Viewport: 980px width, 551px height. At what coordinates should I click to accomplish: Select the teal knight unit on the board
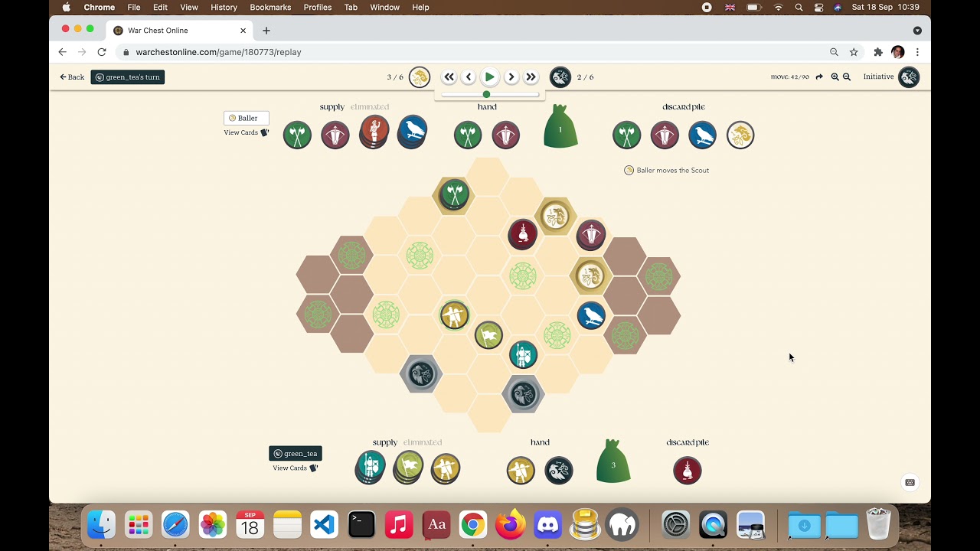click(x=523, y=354)
